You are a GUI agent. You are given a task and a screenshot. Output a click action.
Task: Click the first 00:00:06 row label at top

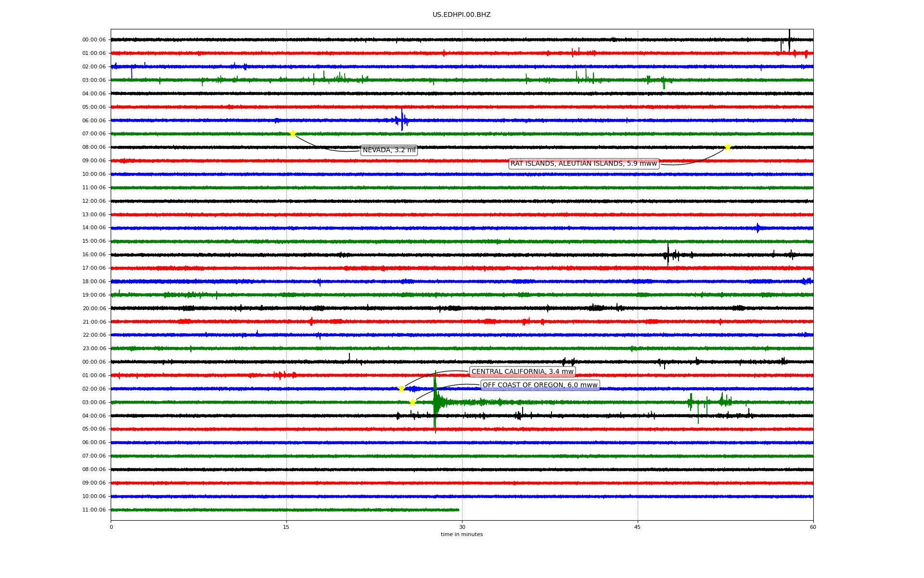point(94,40)
